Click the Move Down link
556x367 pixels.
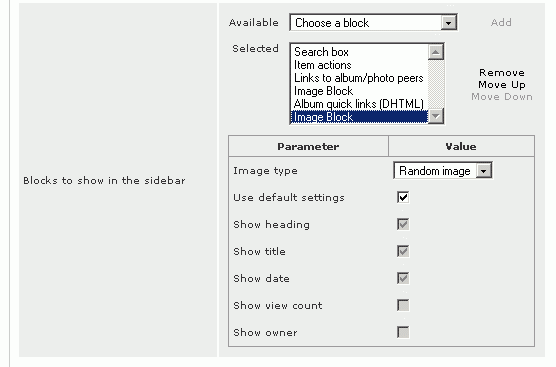502,97
